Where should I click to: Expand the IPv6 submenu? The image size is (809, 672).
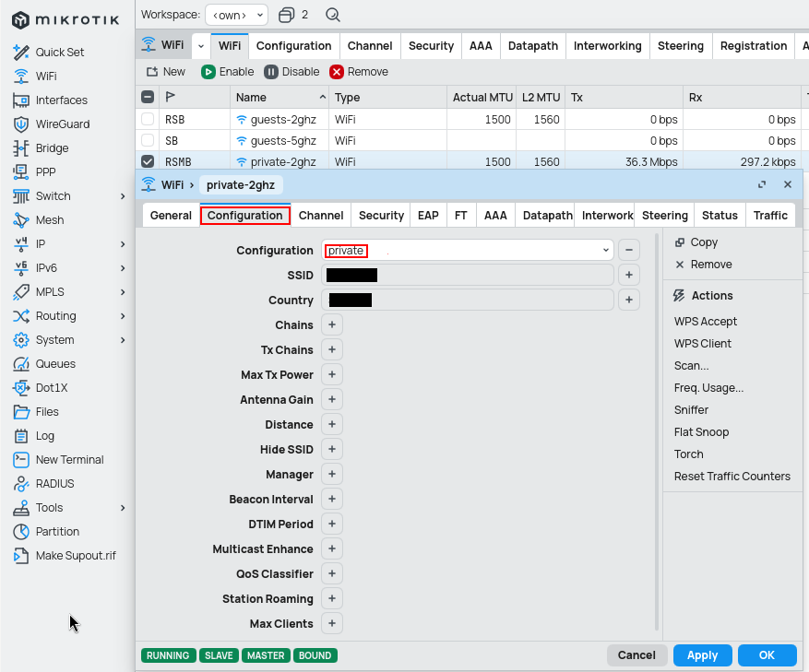[123, 268]
